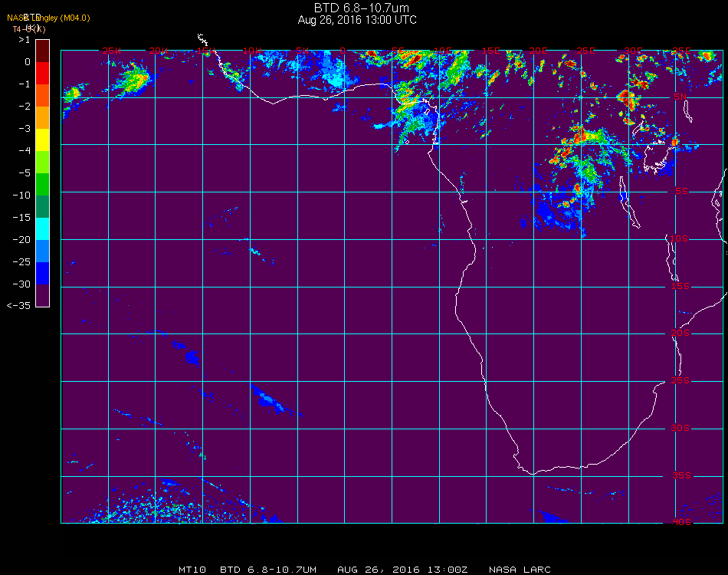This screenshot has height=575, width=728.
Task: Click the '25E' longitude label
Action: pos(585,51)
